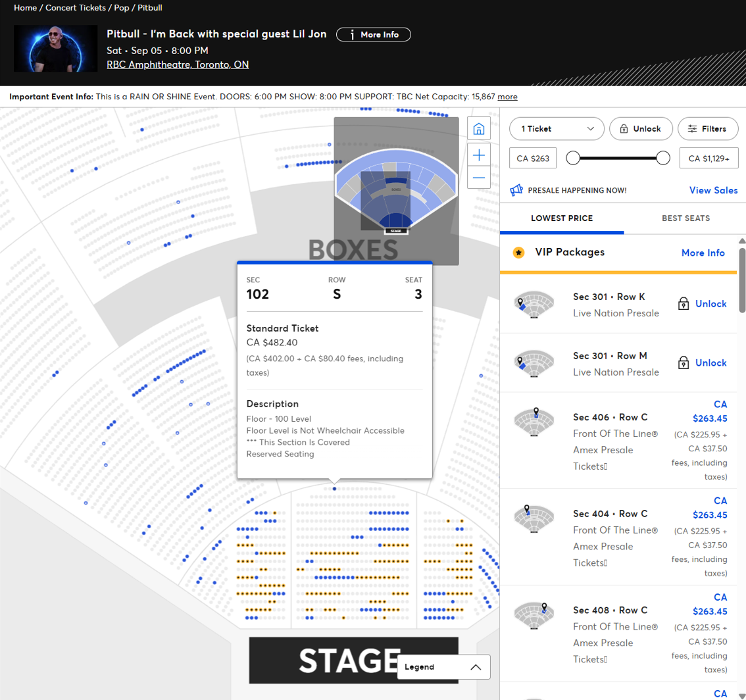
Task: Switch to the Best Seats tab
Action: [685, 218]
